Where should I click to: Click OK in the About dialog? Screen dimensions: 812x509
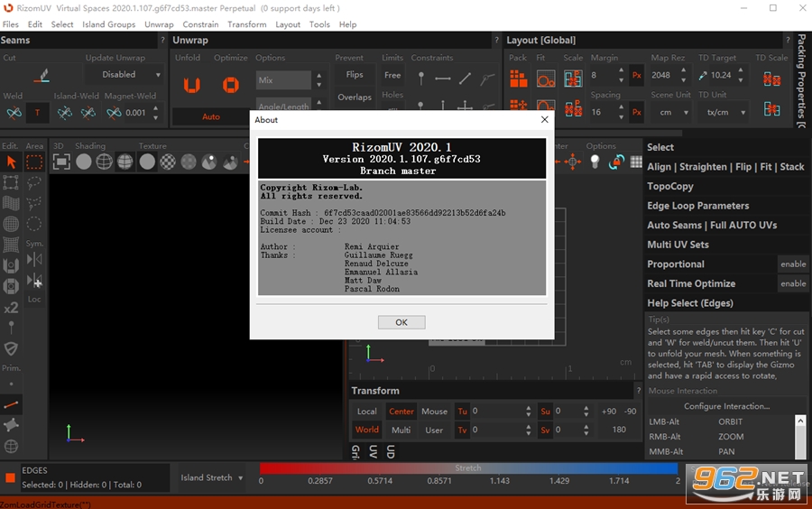pyautogui.click(x=401, y=322)
